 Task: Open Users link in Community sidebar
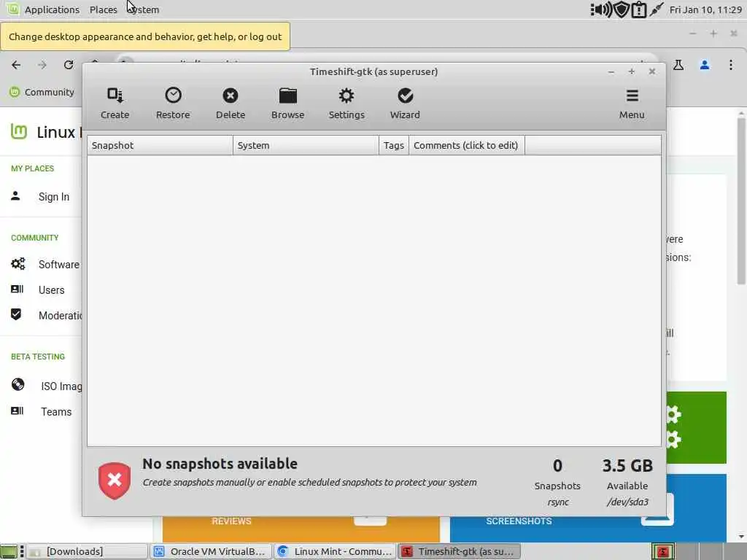52,290
